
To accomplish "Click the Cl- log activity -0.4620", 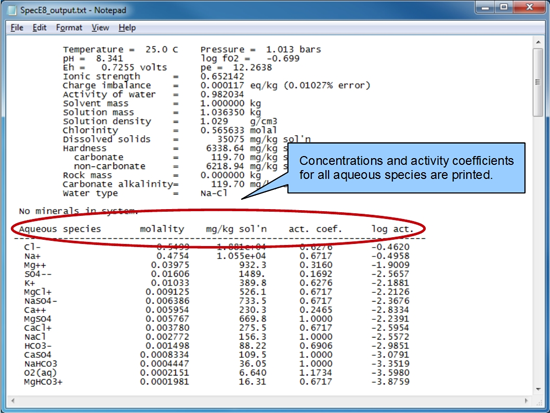I will tap(390, 247).
